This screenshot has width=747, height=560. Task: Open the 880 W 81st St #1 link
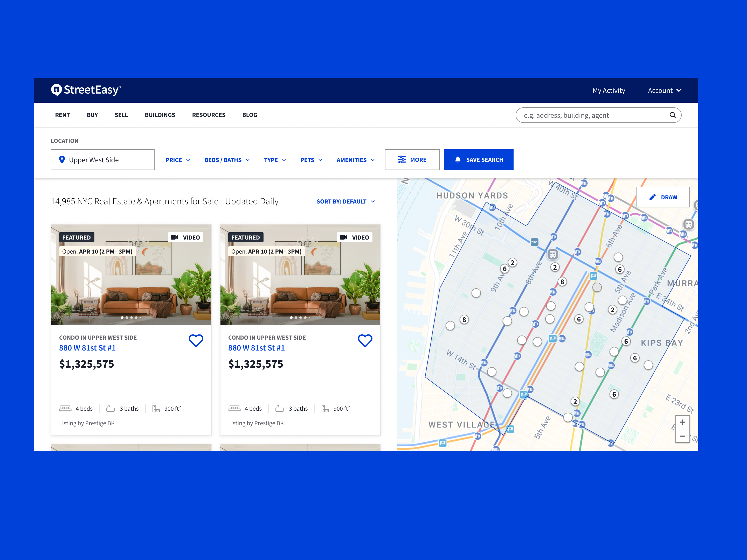(87, 348)
